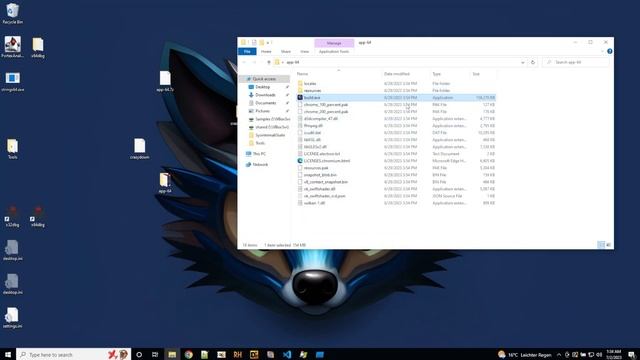
Task: Select the x32dbg shortcut on the desktop
Action: [13, 217]
